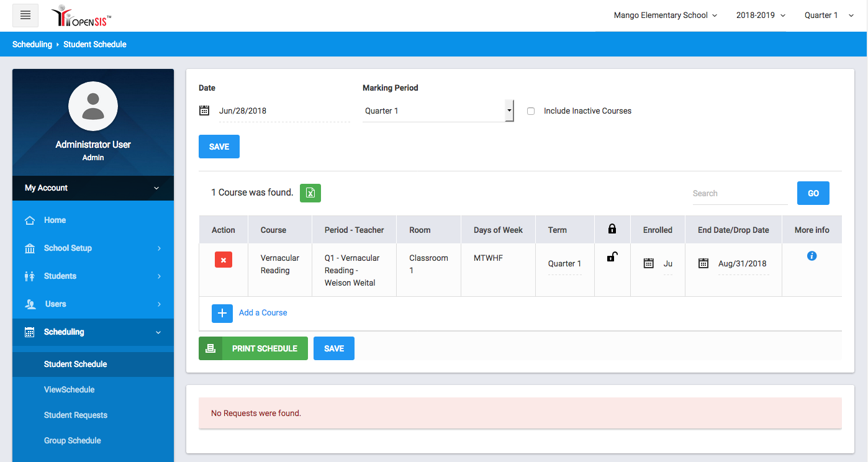Open ViewSchedule in sidebar
The image size is (868, 462).
[70, 390]
